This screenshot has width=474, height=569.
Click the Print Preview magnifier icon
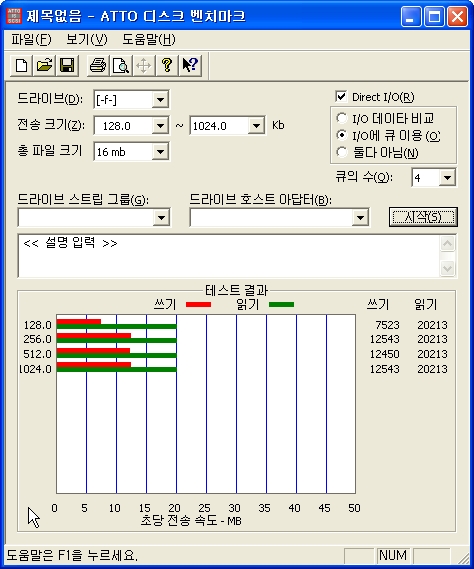pos(121,66)
